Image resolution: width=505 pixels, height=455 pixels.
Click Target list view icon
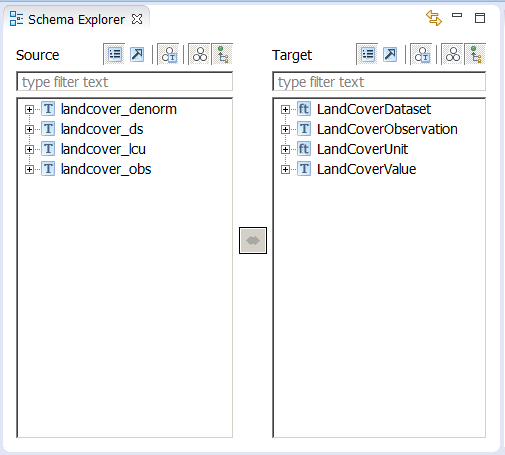[368, 54]
